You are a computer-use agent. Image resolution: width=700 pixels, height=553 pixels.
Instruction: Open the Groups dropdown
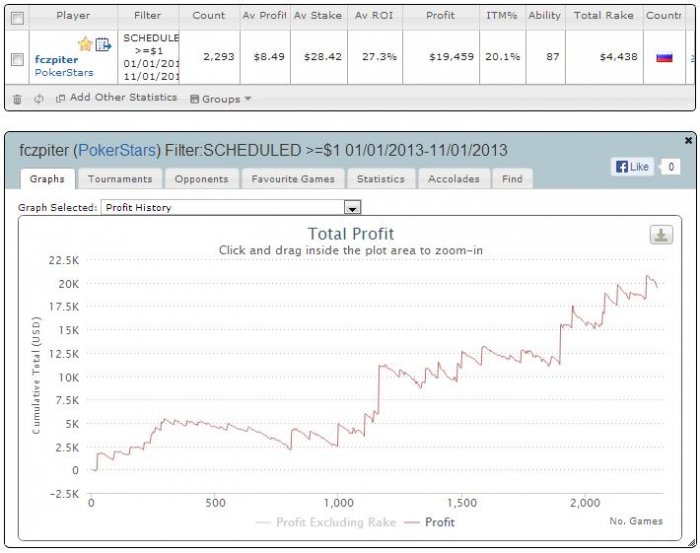click(221, 99)
